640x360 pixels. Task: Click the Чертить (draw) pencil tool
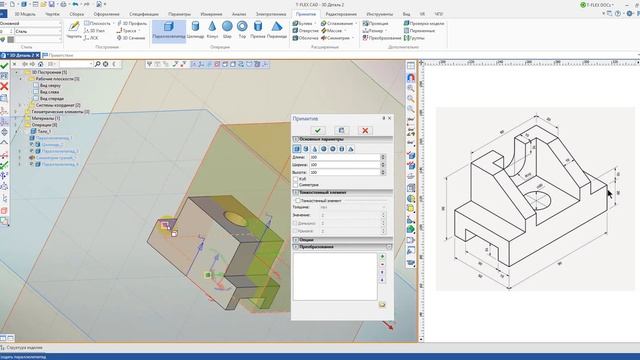coord(74,30)
